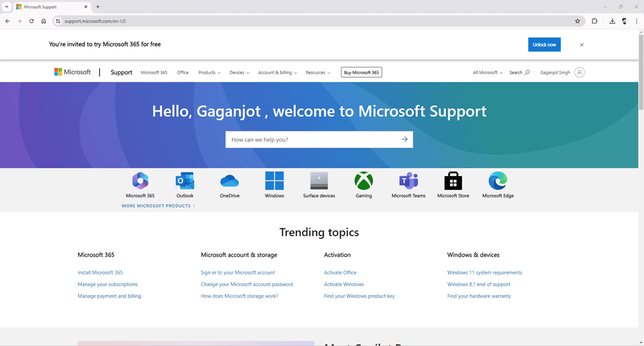Image resolution: width=644 pixels, height=346 pixels.
Task: Expand the Account & billing menu
Action: tap(277, 72)
